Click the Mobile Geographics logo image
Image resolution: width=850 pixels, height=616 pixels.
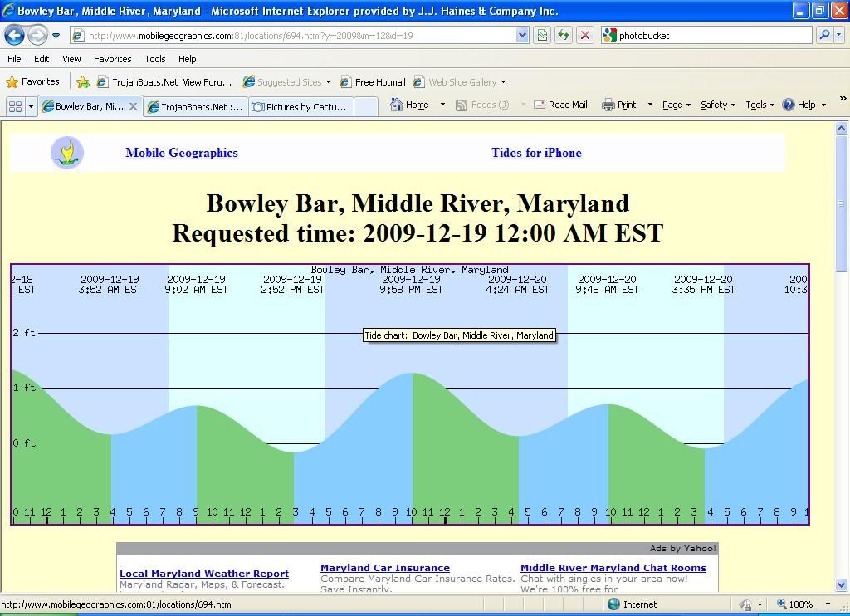coord(67,153)
